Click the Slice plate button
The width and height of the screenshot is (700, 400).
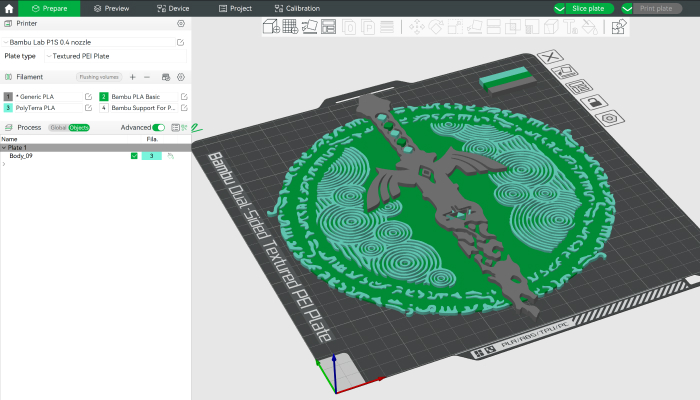[x=588, y=8]
